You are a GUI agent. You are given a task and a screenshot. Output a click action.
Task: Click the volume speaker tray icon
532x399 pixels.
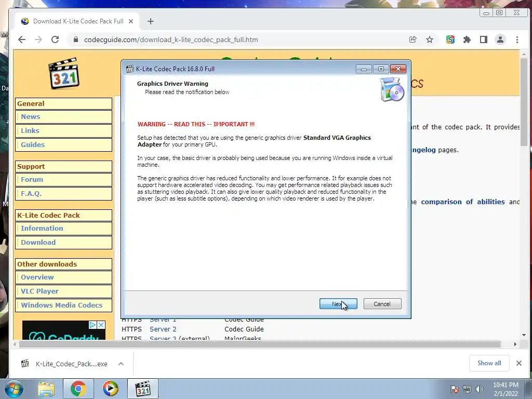480,389
